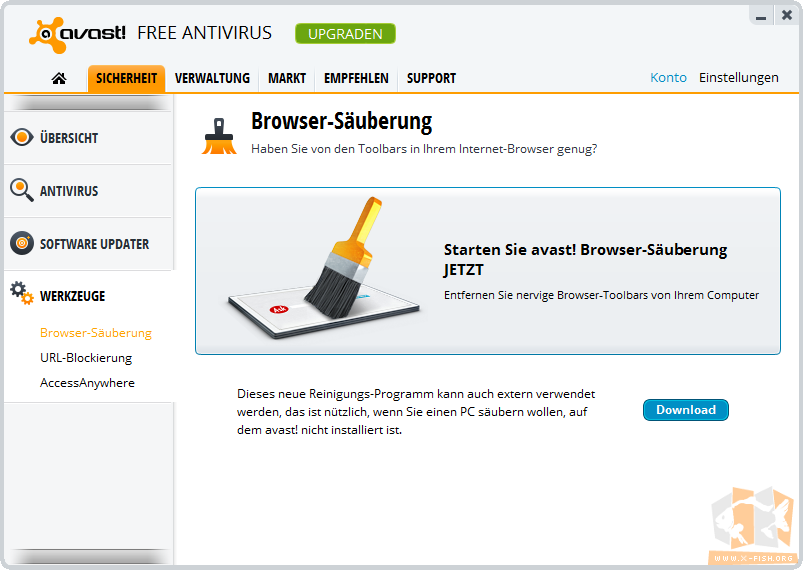Click the magnifier icon next to Antivirus
803x570 pixels.
22,190
